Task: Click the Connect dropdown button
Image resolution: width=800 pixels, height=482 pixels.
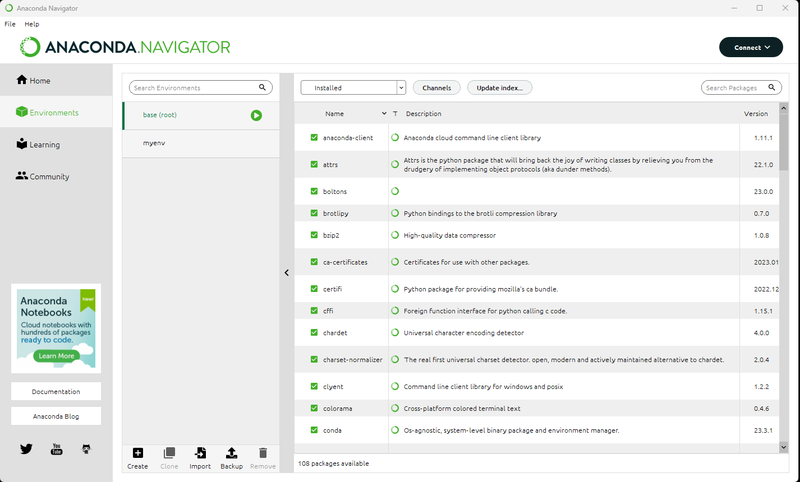Action: tap(751, 47)
